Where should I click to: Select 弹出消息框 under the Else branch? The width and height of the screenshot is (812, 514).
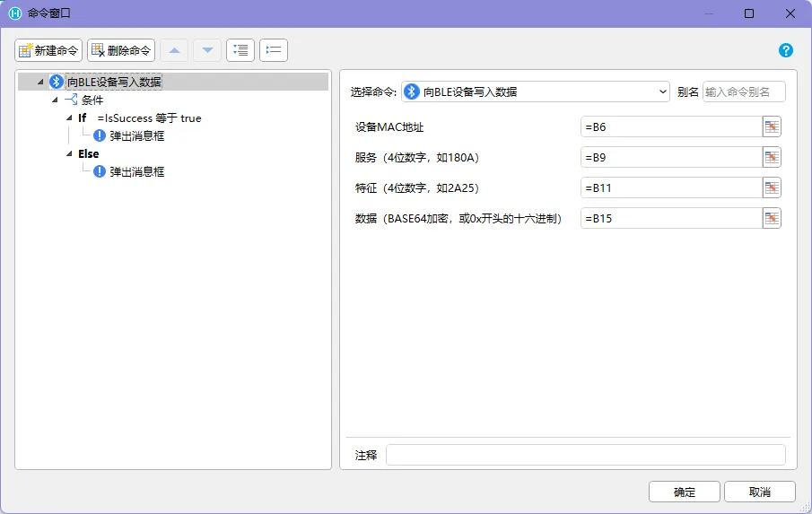136,172
